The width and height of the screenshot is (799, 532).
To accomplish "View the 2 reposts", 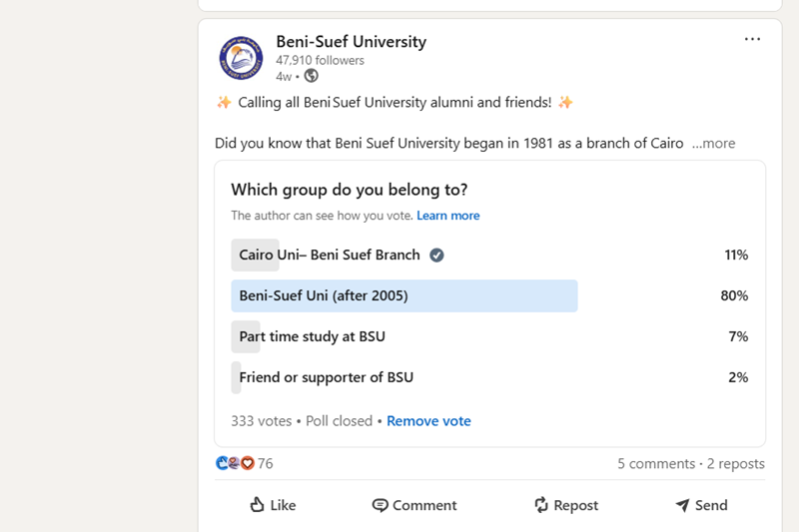I will click(x=736, y=463).
